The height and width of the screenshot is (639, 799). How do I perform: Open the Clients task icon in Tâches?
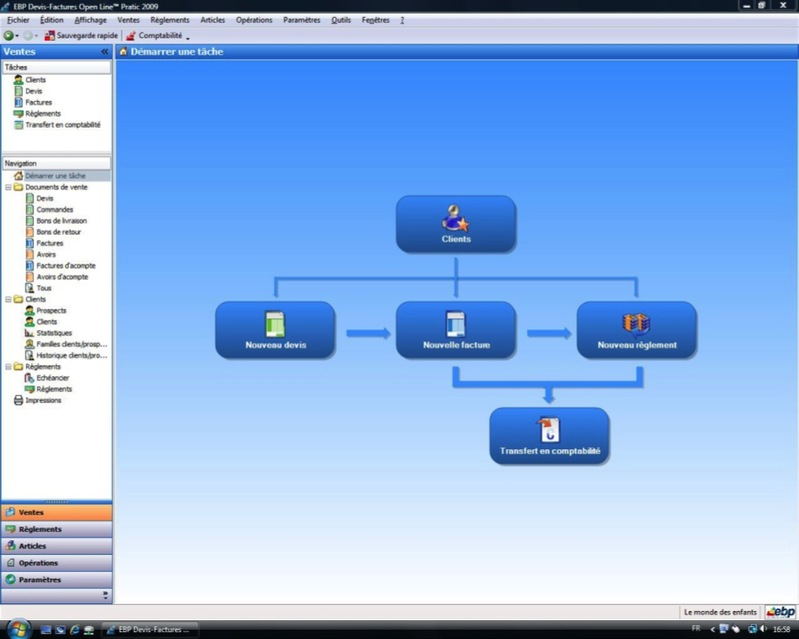[18, 79]
